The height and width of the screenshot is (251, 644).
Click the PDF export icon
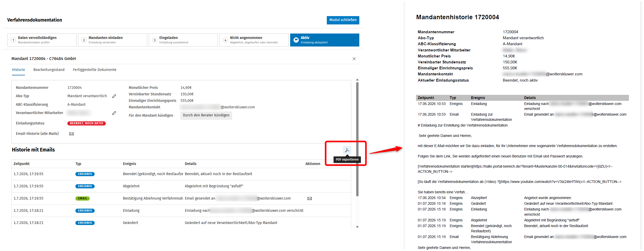point(347,150)
